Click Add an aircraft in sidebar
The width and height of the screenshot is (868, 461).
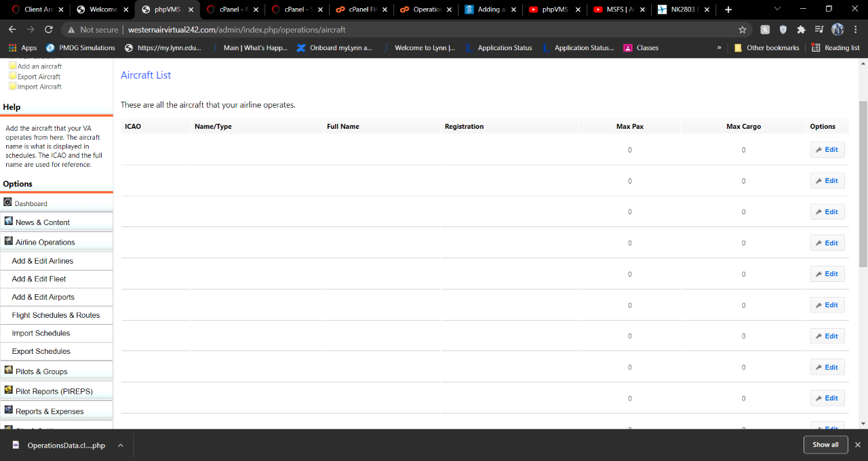pos(39,66)
